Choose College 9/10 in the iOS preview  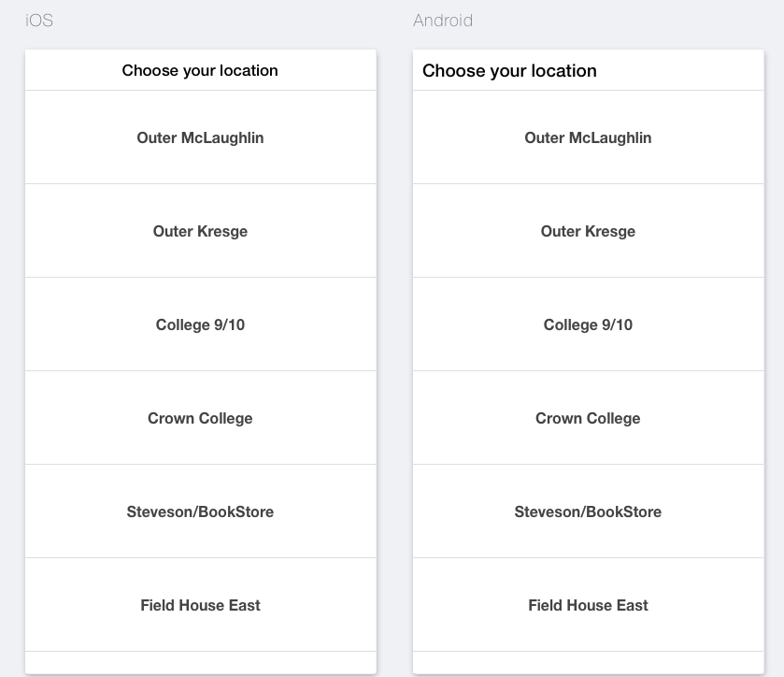(x=200, y=324)
